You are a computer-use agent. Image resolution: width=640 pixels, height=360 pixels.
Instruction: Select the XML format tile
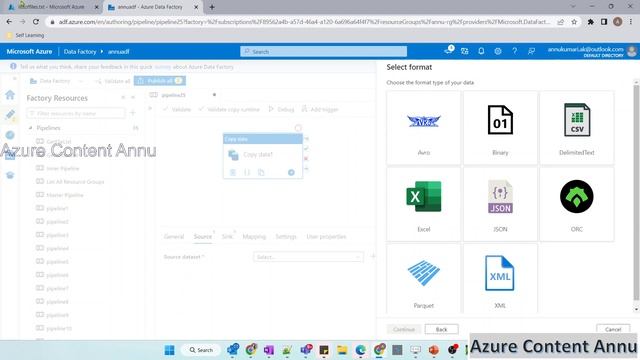point(500,279)
